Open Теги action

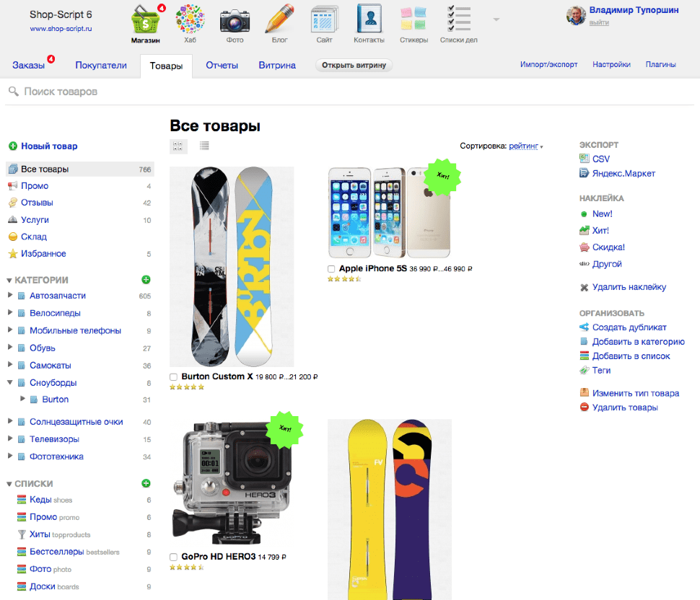pyautogui.click(x=601, y=370)
